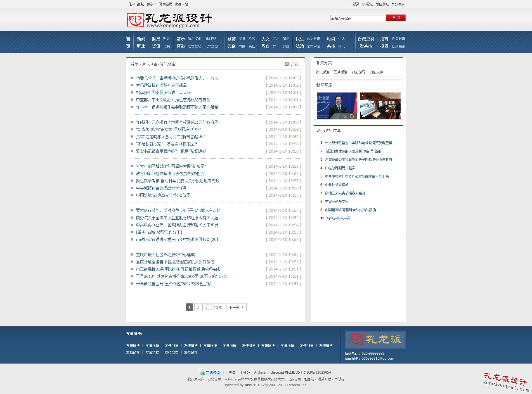Open hot article 10 特色开学第一课
This screenshot has height=394, width=532.
coord(339,218)
